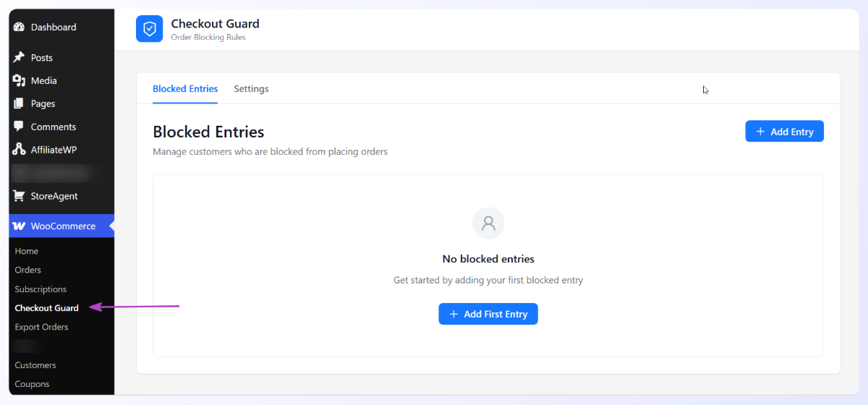This screenshot has width=868, height=405.
Task: Click the Checkout Guard shield logo
Action: (150, 29)
